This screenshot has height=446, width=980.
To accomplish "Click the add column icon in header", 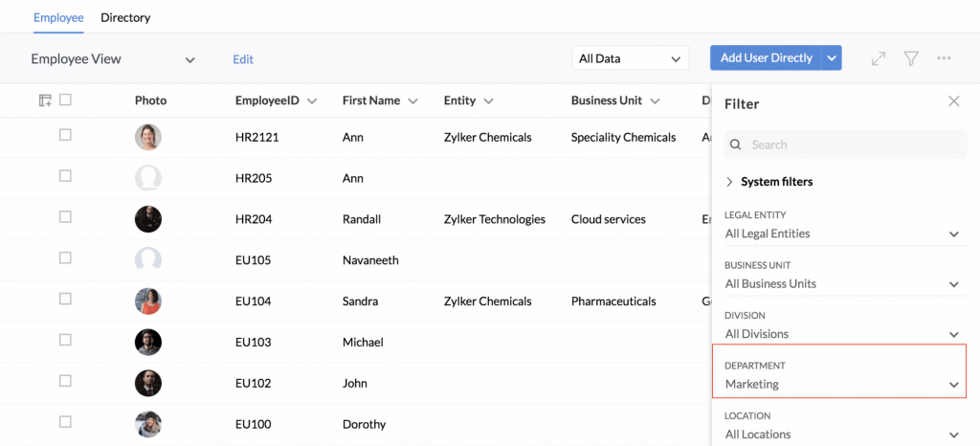I will pyautogui.click(x=45, y=100).
